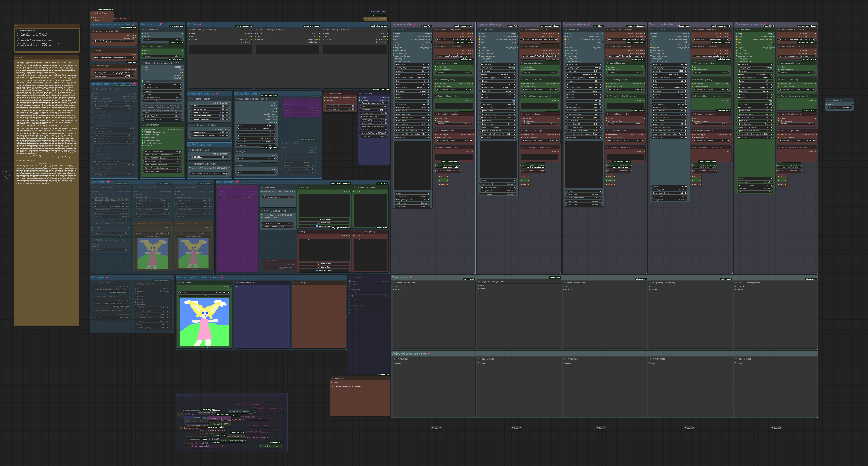Open ckpt_name dropdown in Checkpoint Name Selector
Image resolution: width=868 pixels, height=466 pixels.
(x=114, y=41)
